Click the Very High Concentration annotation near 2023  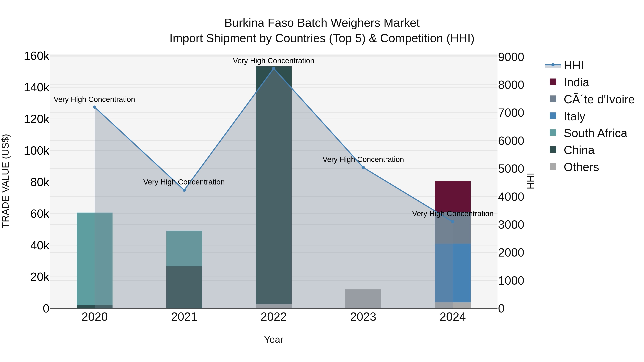(x=363, y=159)
